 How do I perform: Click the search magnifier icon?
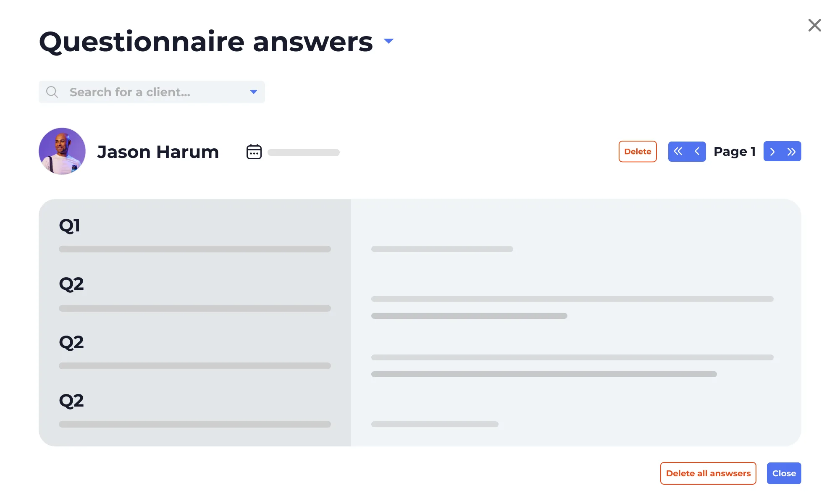coord(52,92)
